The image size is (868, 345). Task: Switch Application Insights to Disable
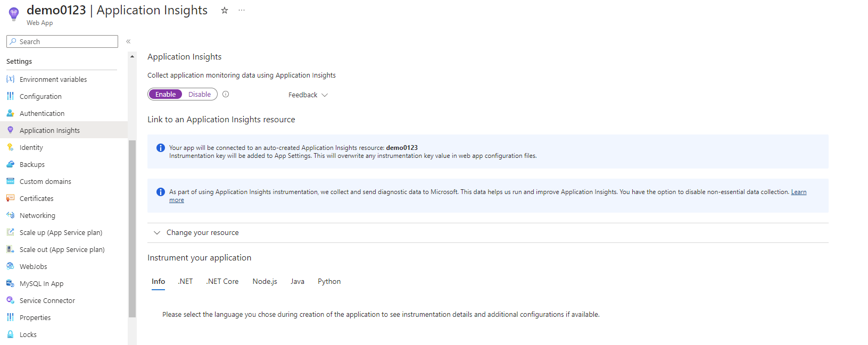pos(200,94)
